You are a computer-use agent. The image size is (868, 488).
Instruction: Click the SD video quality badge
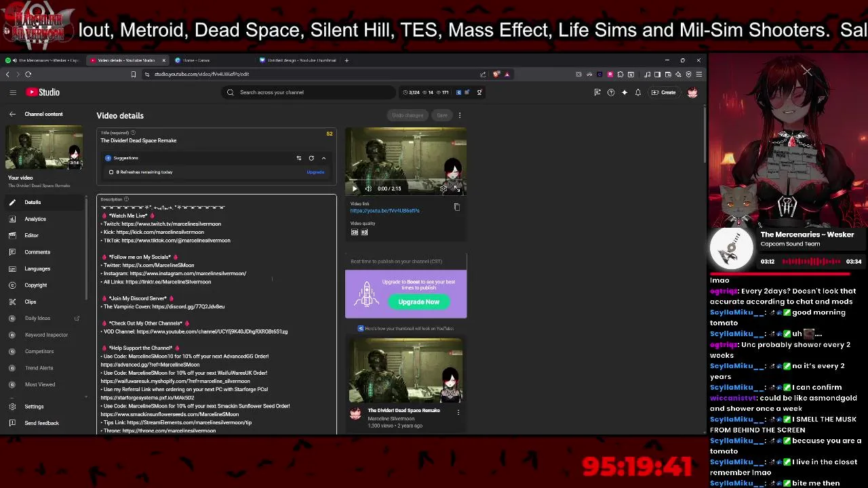tap(354, 232)
